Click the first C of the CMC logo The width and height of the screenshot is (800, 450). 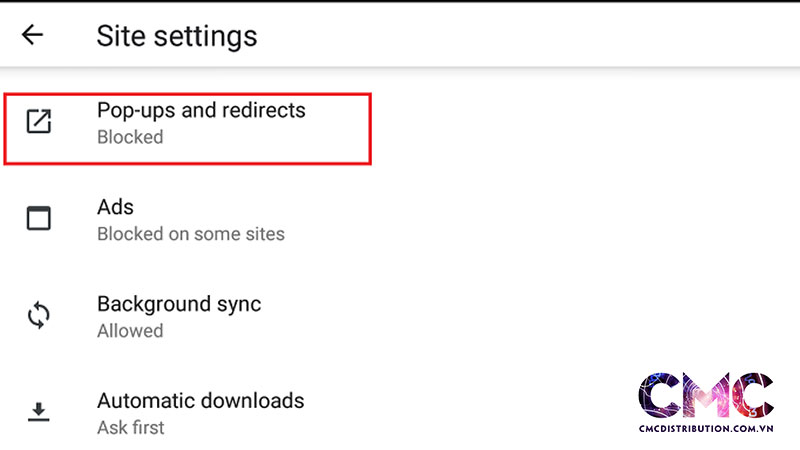[661, 394]
